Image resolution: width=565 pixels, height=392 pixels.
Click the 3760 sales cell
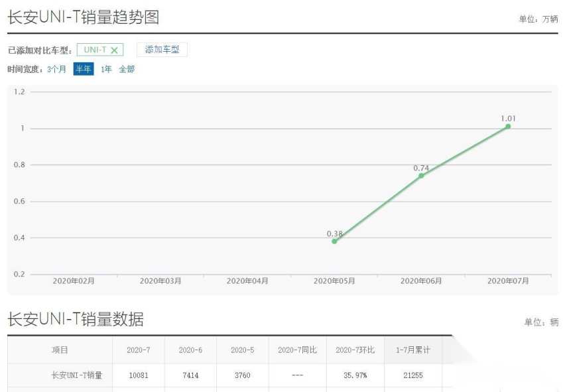(x=243, y=375)
